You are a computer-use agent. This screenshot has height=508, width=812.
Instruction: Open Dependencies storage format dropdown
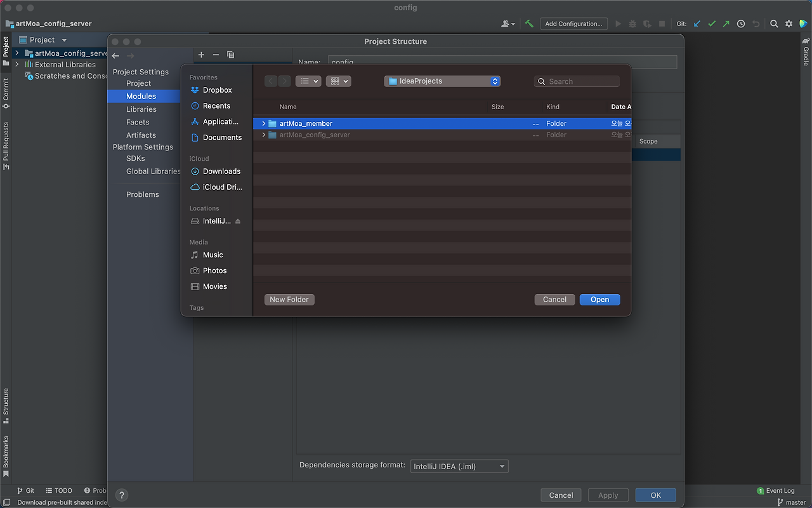(x=459, y=466)
